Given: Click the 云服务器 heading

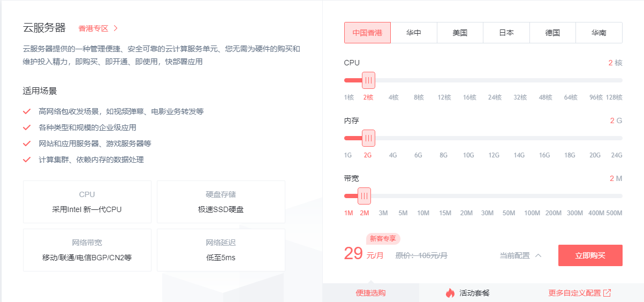Looking at the screenshot, I should [x=44, y=28].
